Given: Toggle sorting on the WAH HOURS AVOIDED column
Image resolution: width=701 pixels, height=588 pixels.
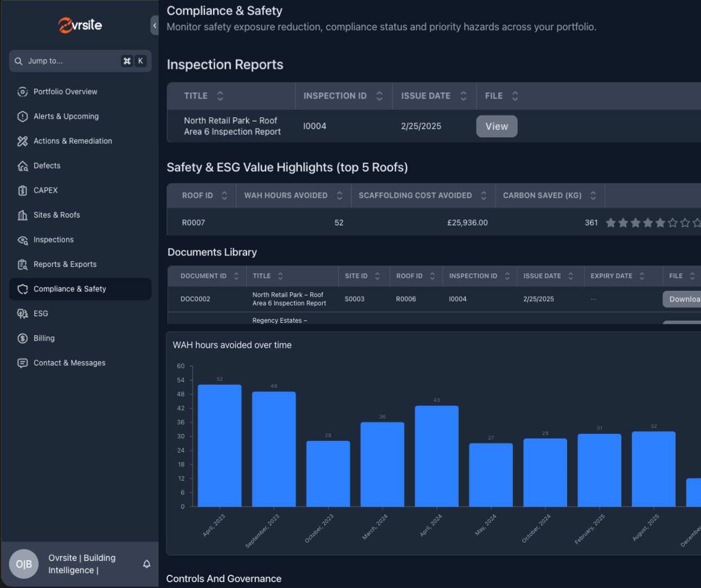Looking at the screenshot, I should (339, 195).
